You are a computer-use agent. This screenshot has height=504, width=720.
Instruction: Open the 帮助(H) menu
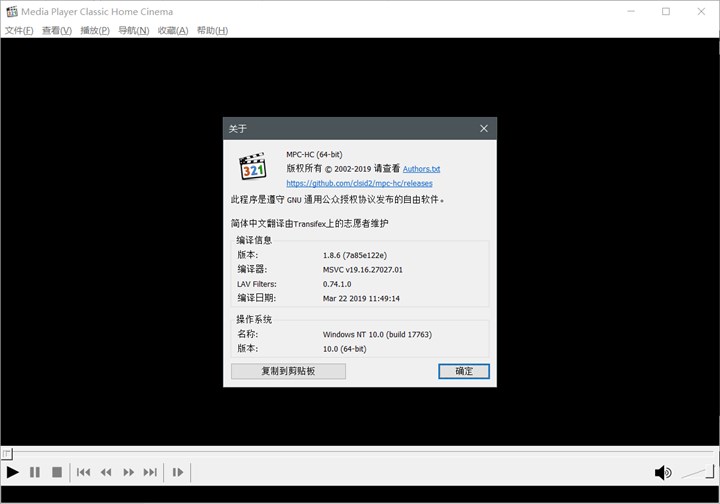(x=213, y=30)
